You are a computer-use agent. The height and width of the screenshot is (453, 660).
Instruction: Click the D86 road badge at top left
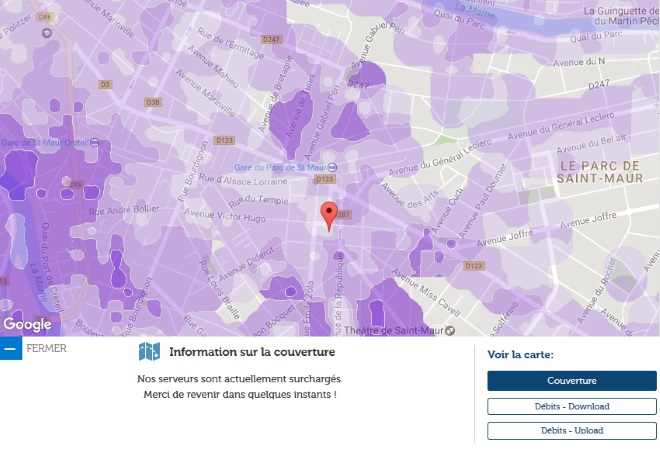(x=45, y=17)
